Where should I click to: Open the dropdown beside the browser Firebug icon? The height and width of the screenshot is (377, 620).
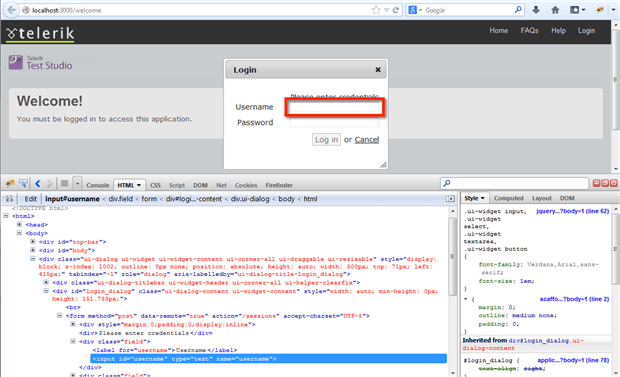(x=613, y=10)
